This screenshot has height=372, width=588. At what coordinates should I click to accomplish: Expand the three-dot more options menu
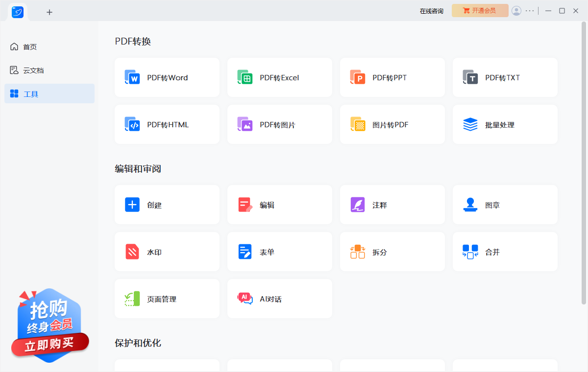(530, 11)
